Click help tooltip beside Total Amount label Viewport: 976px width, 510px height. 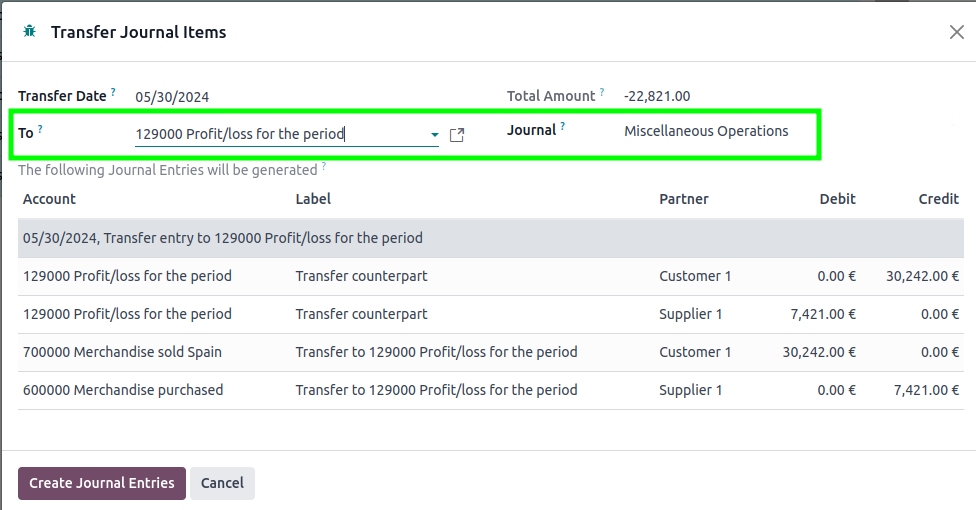click(603, 93)
